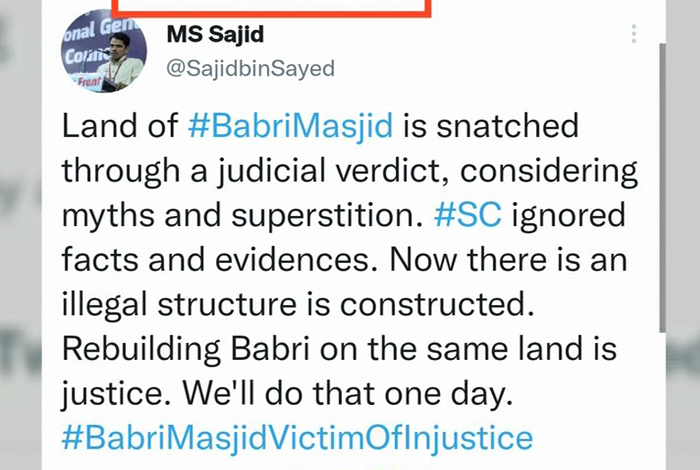Click the words "Land of" opening the tweet
Image resolution: width=700 pixels, height=470 pixels.
[120, 125]
